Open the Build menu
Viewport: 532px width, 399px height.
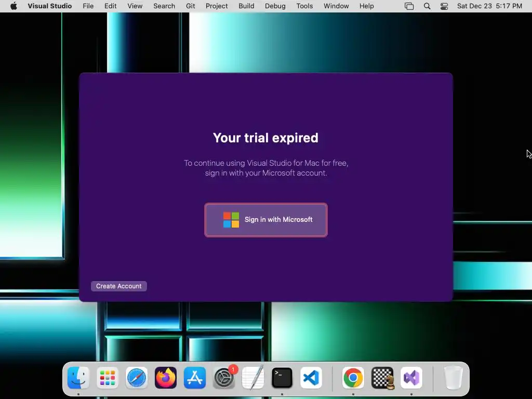coord(246,6)
